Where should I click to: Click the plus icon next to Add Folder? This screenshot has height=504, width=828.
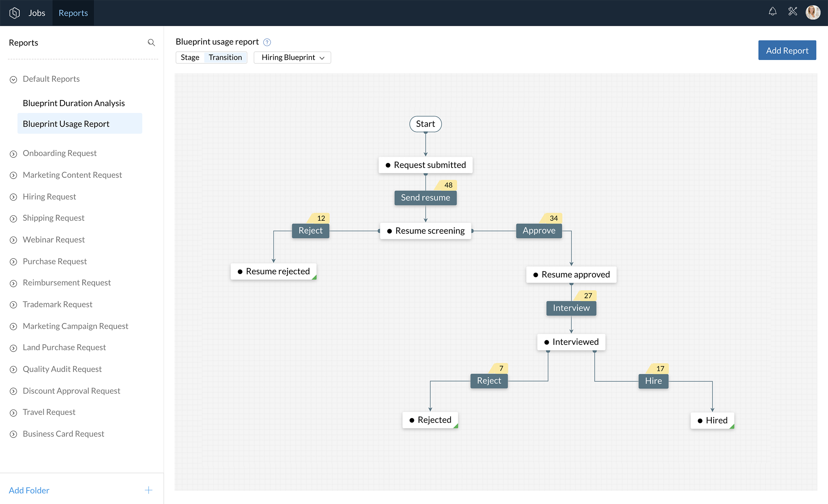coord(149,490)
